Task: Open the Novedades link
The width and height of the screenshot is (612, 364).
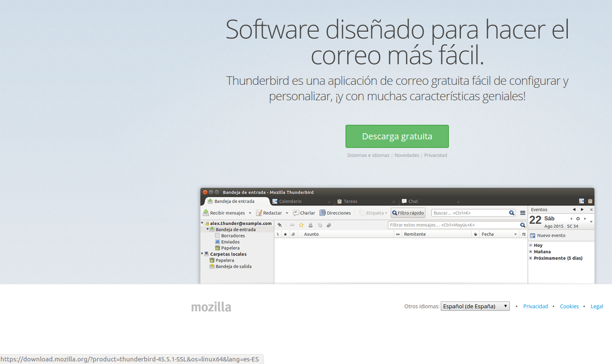Action: click(407, 155)
